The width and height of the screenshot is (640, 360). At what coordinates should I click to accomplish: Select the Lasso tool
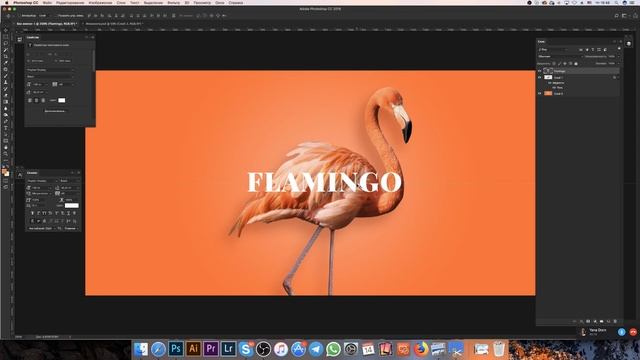coord(6,43)
